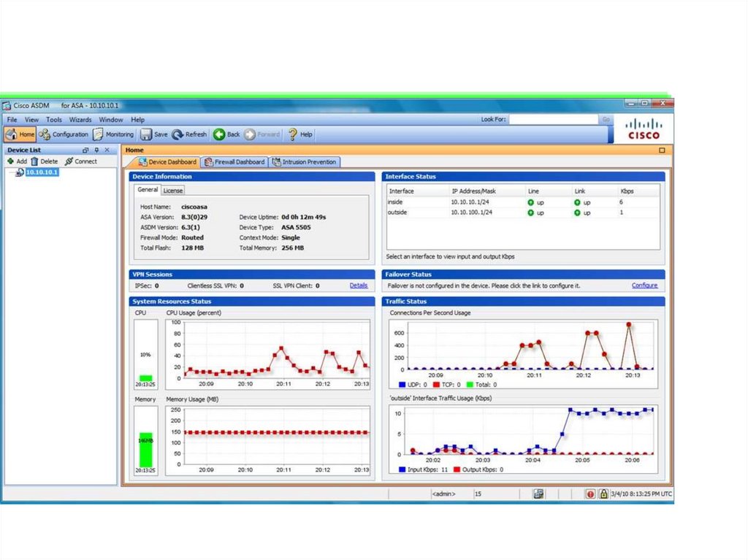Click the green Back arrow icon
Viewport: 748px width, 560px height.
click(219, 134)
